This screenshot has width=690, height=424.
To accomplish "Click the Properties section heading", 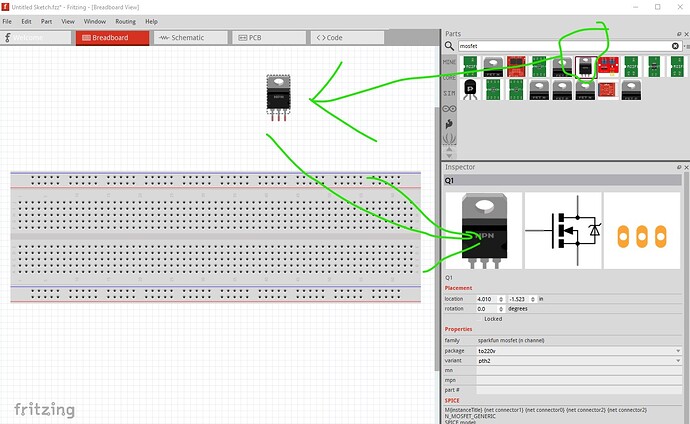I will (x=458, y=329).
